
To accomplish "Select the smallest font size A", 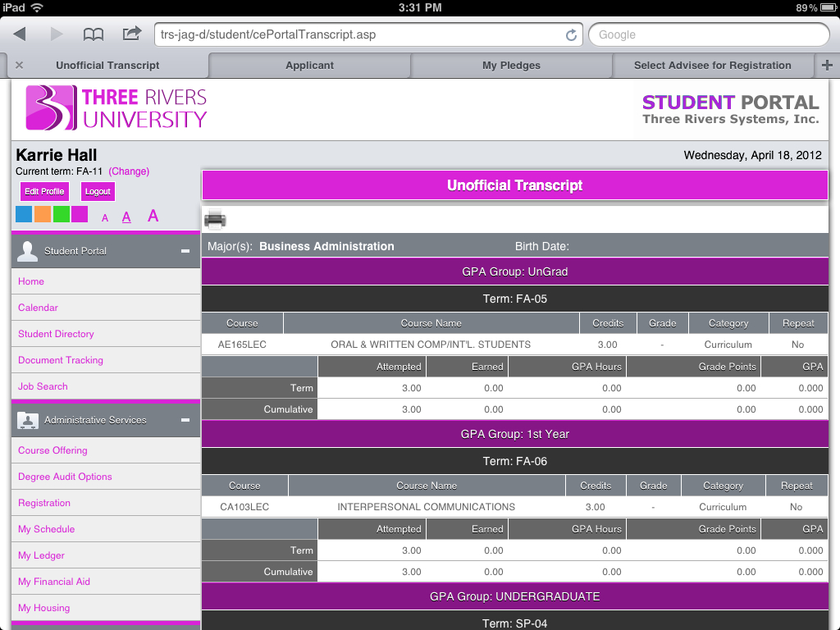I will [x=105, y=218].
